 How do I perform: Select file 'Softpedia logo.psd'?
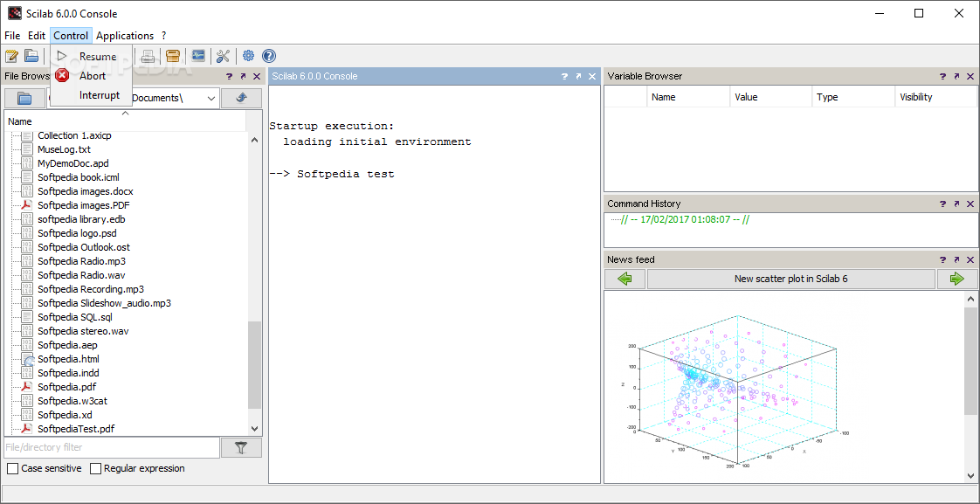click(x=77, y=233)
